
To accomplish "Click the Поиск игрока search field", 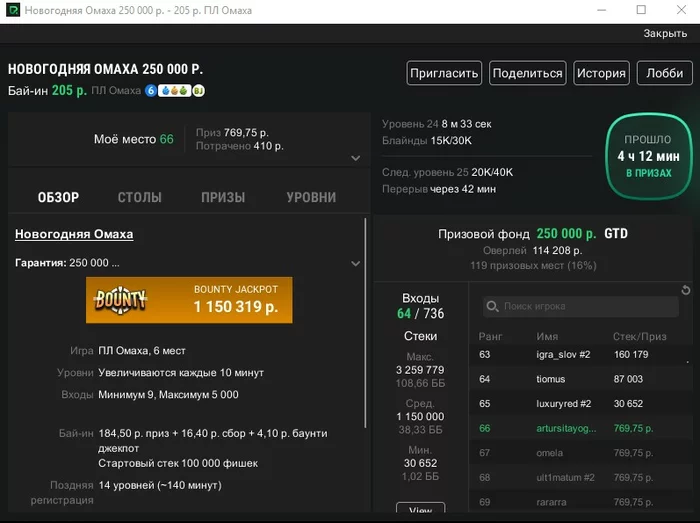I will (581, 307).
